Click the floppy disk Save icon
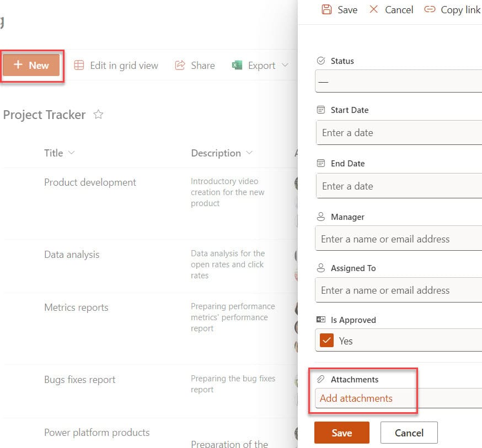482x448 pixels. (327, 9)
